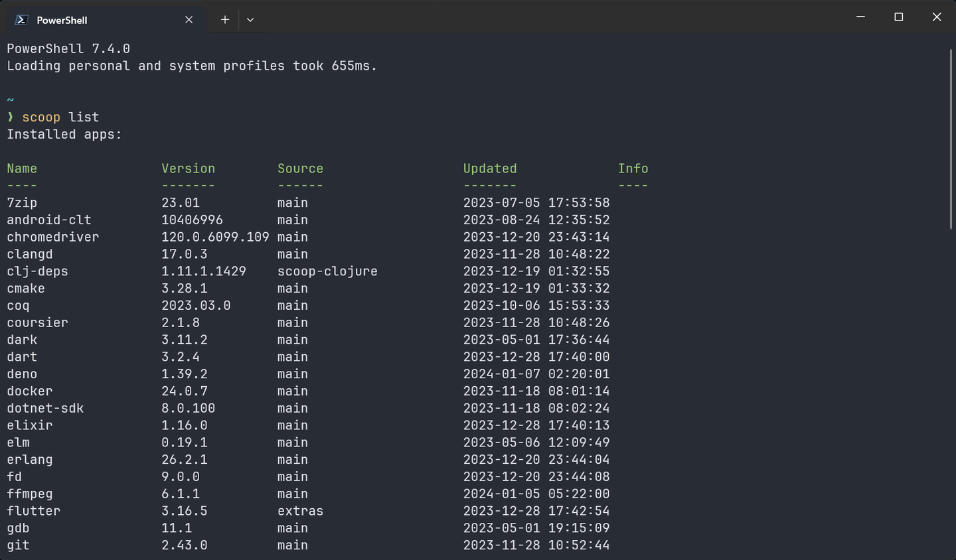The height and width of the screenshot is (560, 956).
Task: Click the Version column header text
Action: (188, 169)
